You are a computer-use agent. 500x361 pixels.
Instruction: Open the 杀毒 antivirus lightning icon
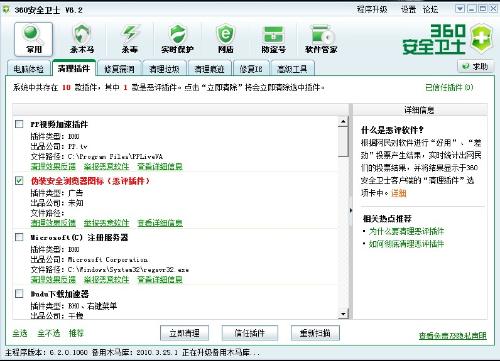130,39
